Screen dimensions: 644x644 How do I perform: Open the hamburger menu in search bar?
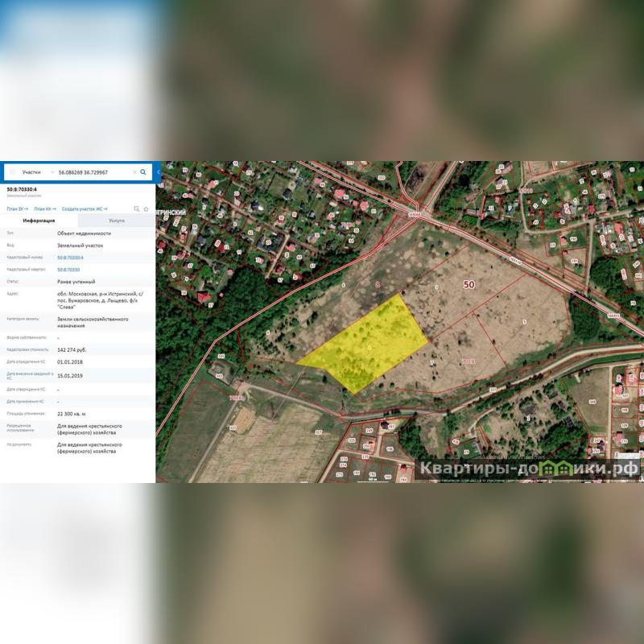coord(12,171)
